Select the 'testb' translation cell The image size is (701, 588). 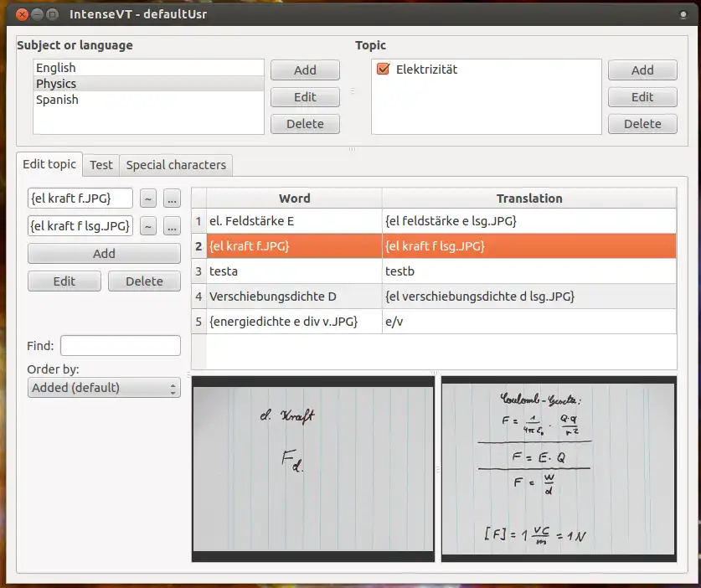529,271
